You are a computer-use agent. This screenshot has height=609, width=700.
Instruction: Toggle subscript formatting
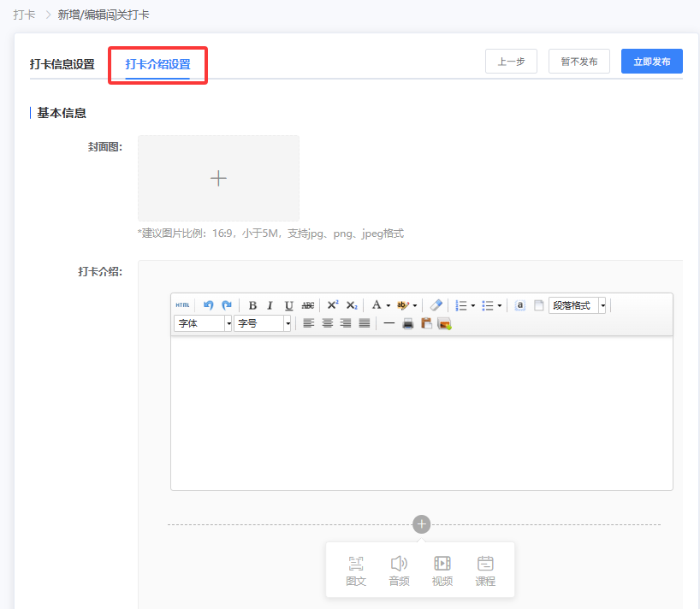(352, 305)
